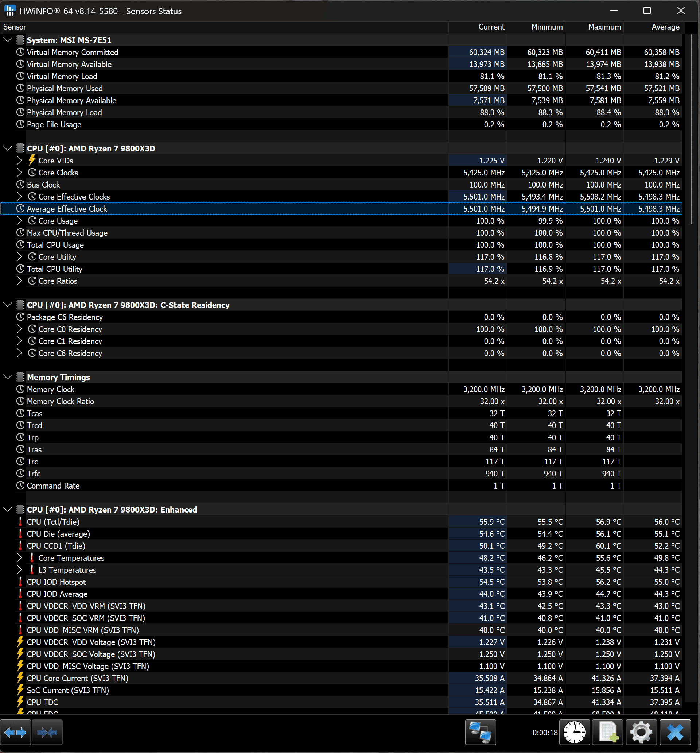Open the network remote connection icon
The height and width of the screenshot is (753, 700).
click(481, 732)
